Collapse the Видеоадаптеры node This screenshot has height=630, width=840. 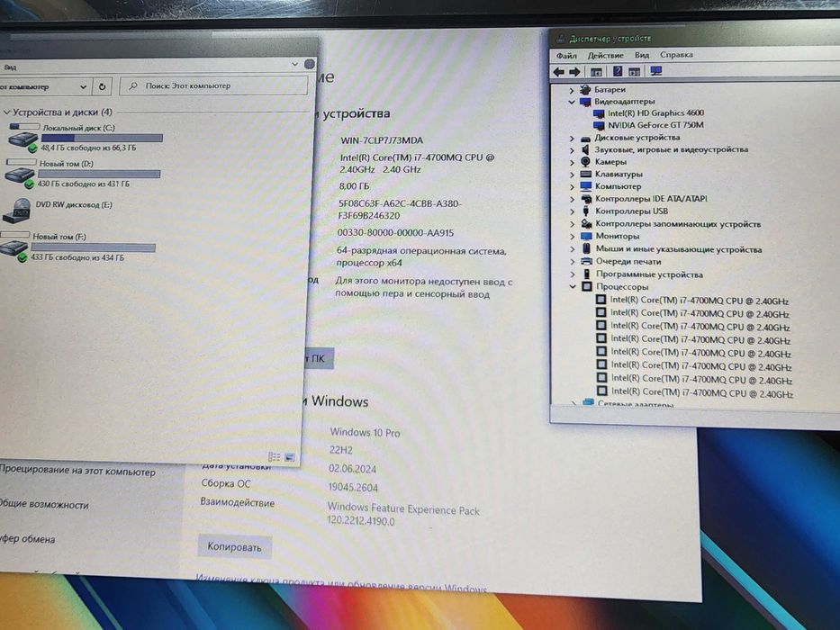572,102
